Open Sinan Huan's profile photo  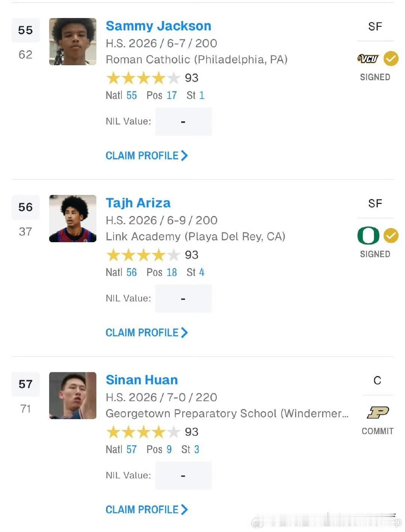[x=73, y=396]
